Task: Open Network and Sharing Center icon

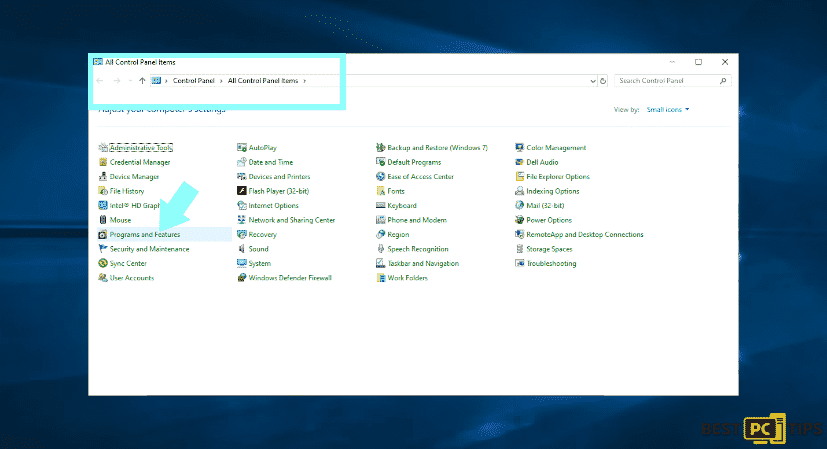Action: point(242,220)
